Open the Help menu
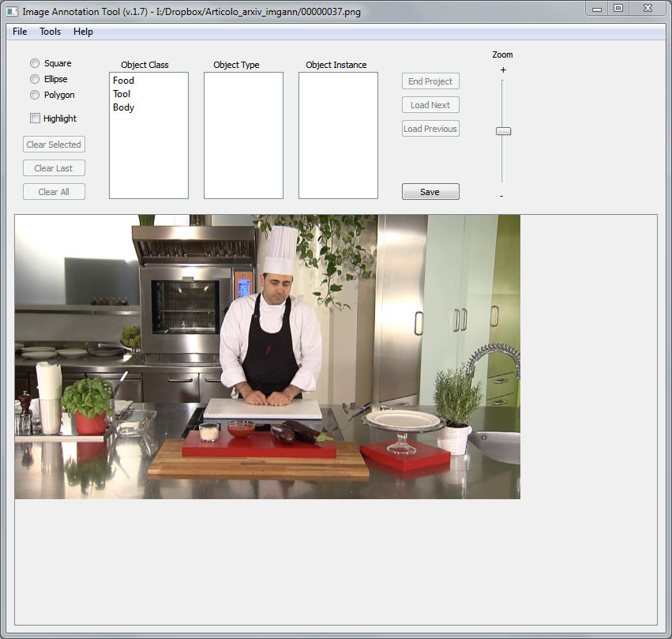Screen dimensions: 672x639 pos(83,32)
